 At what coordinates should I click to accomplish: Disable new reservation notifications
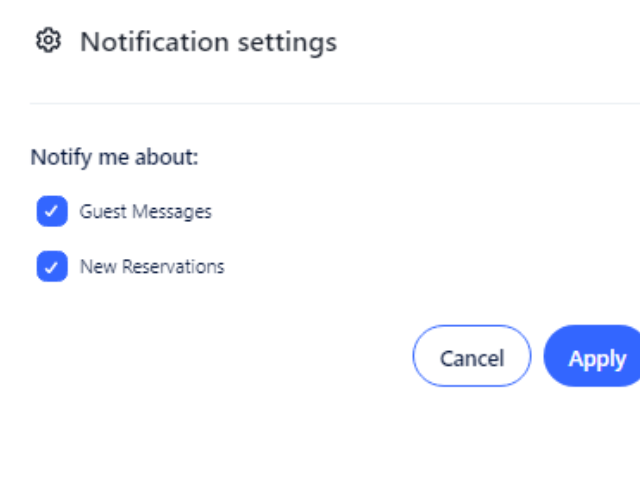[x=52, y=267]
